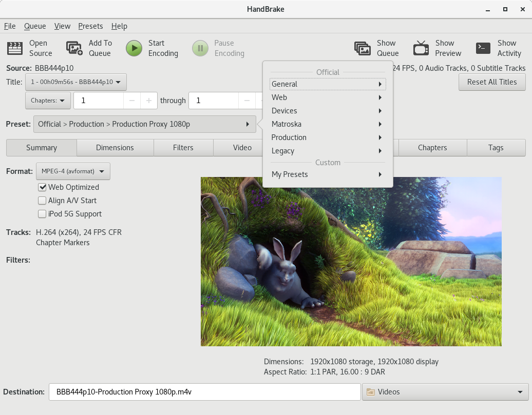The image size is (532, 415).
Task: Click the Destination filename text field
Action: click(x=204, y=392)
